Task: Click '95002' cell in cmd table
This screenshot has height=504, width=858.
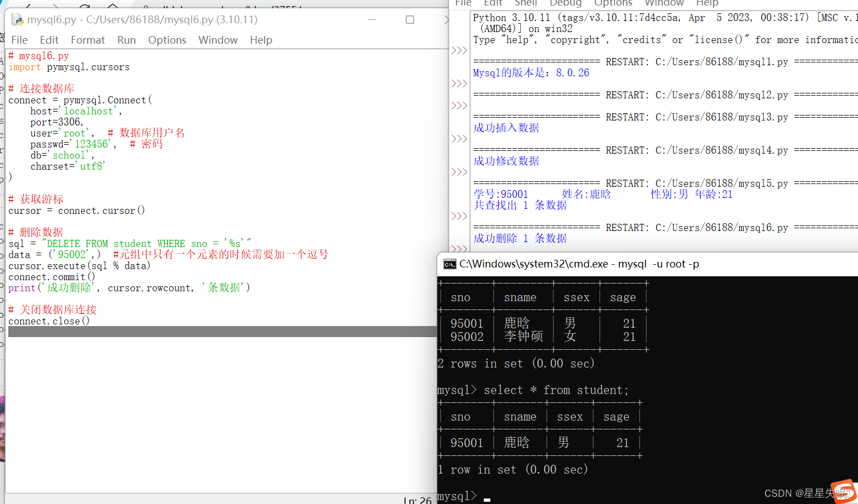Action: point(467,337)
